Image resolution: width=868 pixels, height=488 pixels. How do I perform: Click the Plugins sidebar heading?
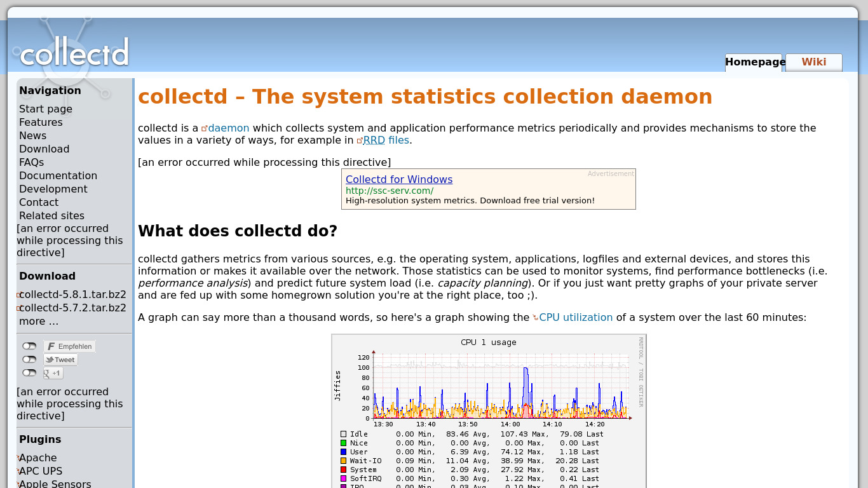point(40,439)
